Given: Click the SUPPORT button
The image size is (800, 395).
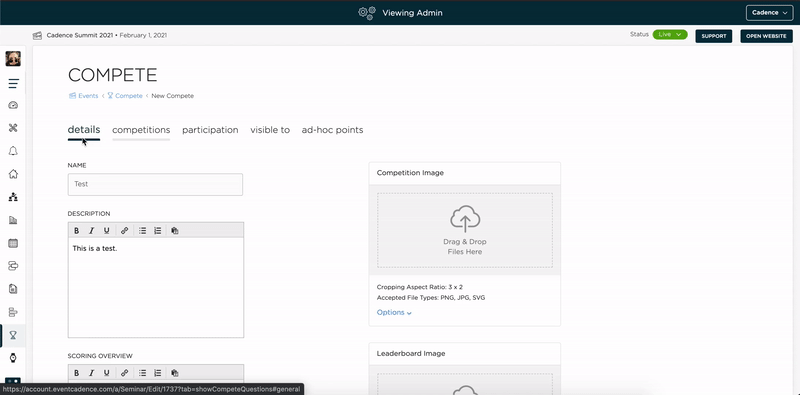Looking at the screenshot, I should [714, 36].
